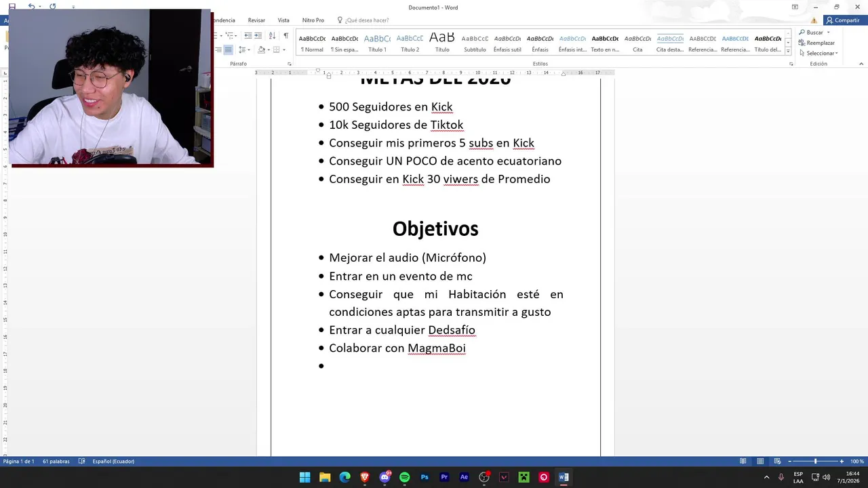Open Minecraft from the taskbar
This screenshot has height=488, width=868.
point(524,477)
